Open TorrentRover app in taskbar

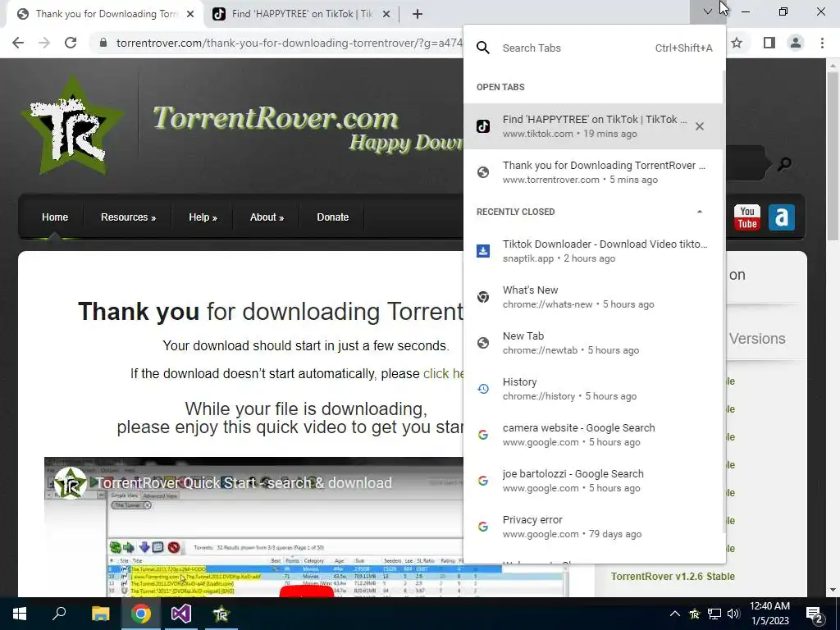click(221, 614)
